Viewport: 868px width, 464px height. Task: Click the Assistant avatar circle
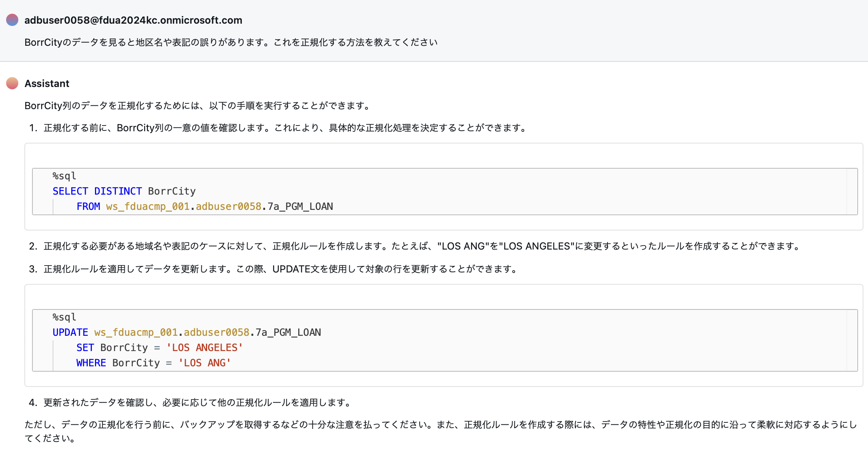[x=12, y=83]
